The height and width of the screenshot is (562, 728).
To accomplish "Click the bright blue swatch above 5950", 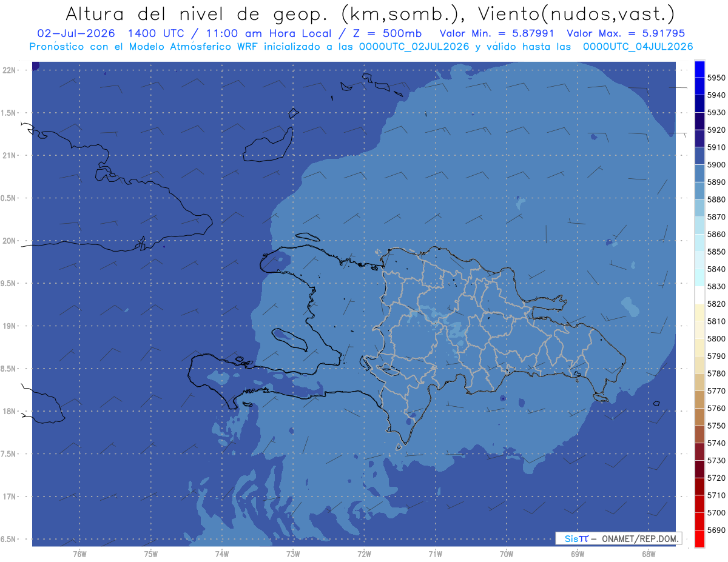I will [x=699, y=69].
